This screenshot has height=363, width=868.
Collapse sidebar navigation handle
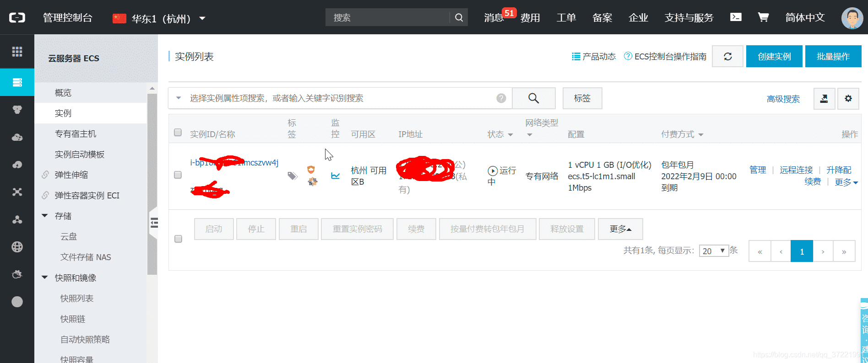click(154, 223)
